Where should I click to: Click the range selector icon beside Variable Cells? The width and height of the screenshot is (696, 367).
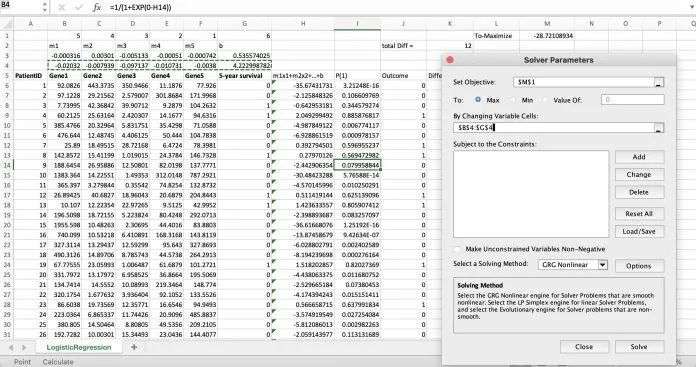tap(659, 128)
